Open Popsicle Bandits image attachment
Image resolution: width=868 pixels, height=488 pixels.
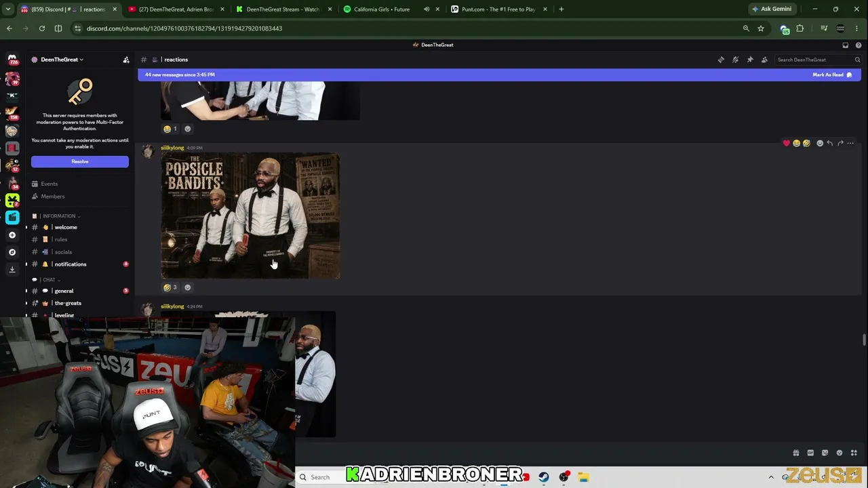click(250, 216)
